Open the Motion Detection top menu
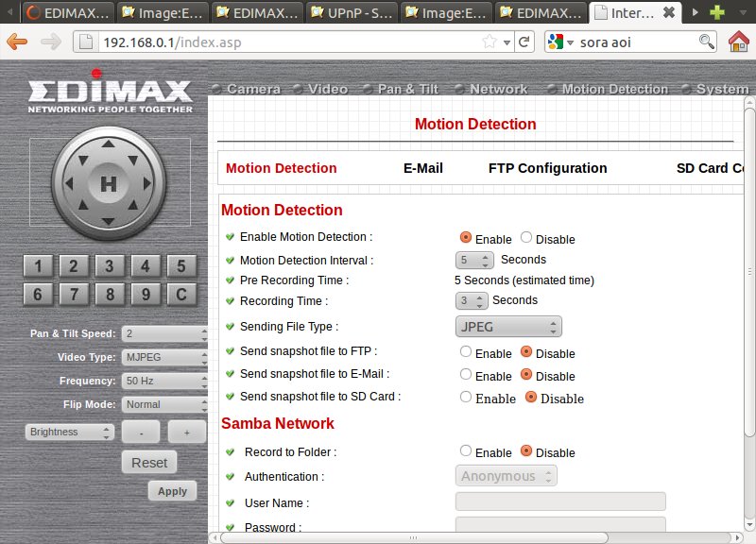The height and width of the screenshot is (544, 756). tap(615, 89)
